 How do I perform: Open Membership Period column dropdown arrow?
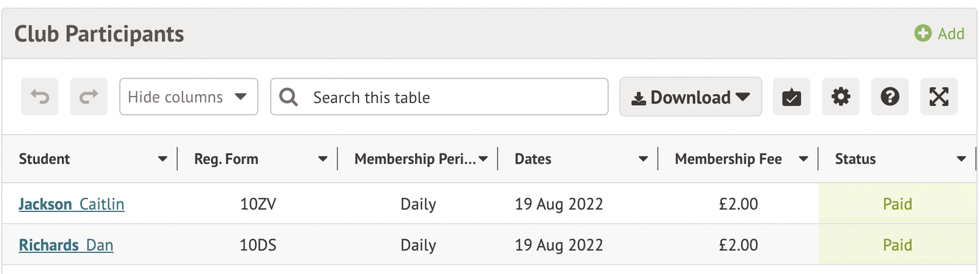483,159
